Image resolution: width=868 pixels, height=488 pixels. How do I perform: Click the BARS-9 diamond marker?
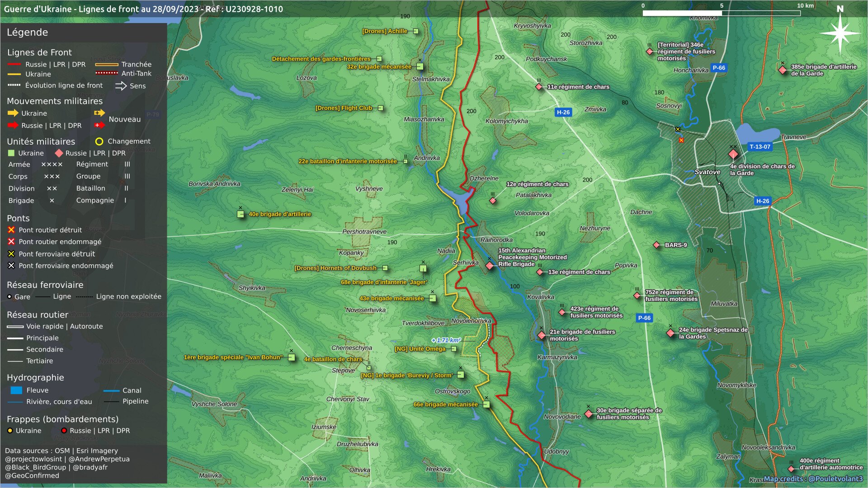(656, 245)
